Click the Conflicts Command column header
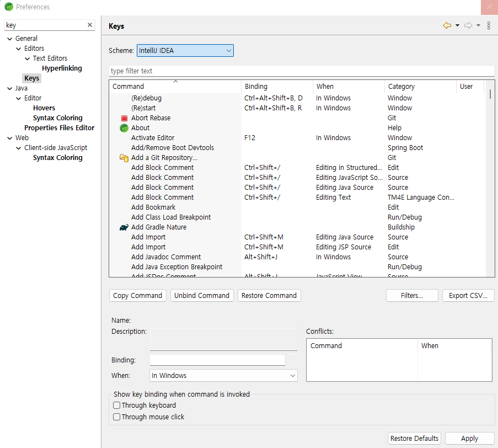Image resolution: width=498 pixels, height=448 pixels. pos(362,346)
